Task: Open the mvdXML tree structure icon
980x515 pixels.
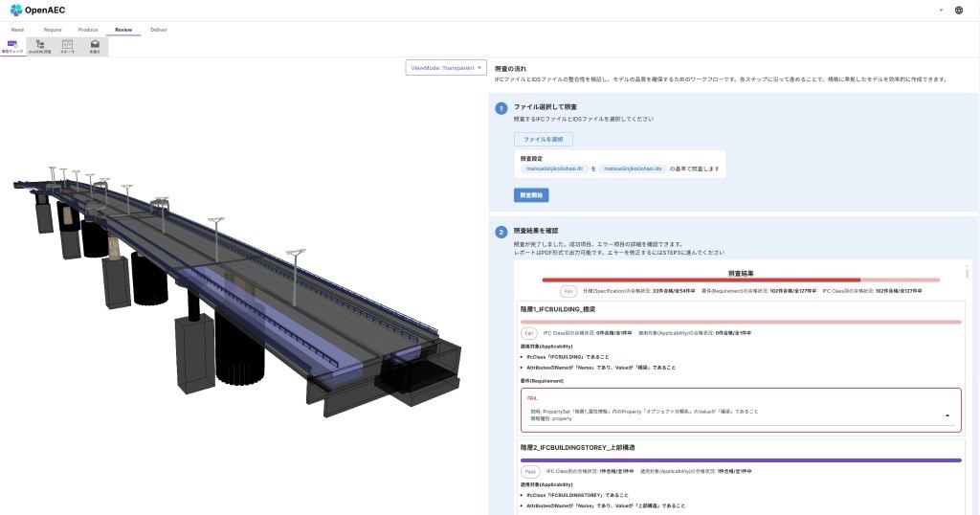Action: click(40, 46)
